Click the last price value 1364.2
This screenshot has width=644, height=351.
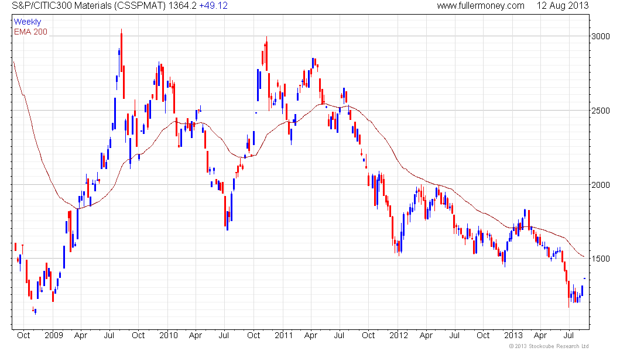pos(182,6)
